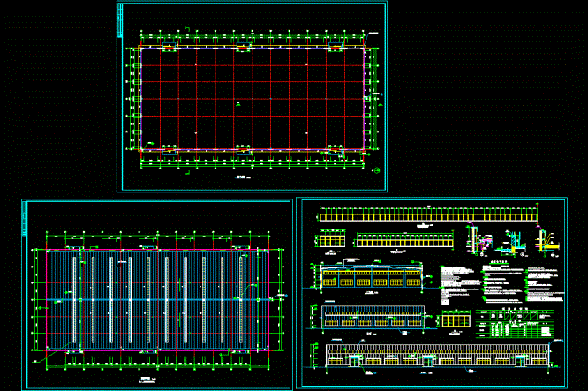The image size is (588, 391).
Task: Click the leftmost white skylight strip on the roof plan
Action: click(x=74, y=299)
